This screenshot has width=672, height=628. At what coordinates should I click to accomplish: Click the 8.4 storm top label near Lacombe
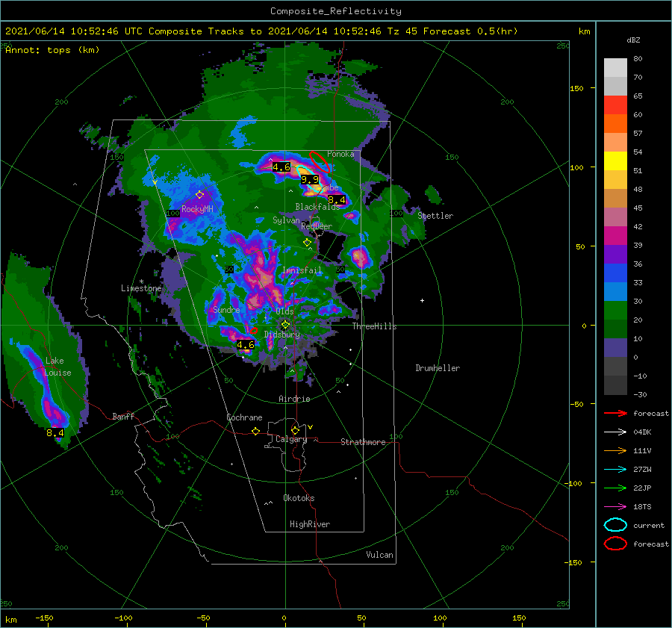pos(337,200)
